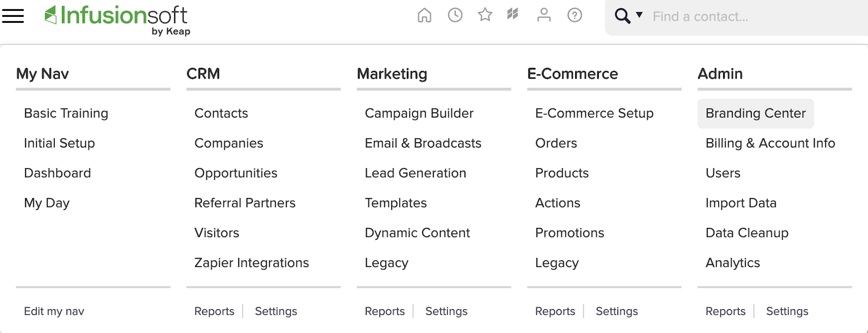Click the leaf-shaped icon in toolbar
This screenshot has width=868, height=333.
[x=513, y=14]
